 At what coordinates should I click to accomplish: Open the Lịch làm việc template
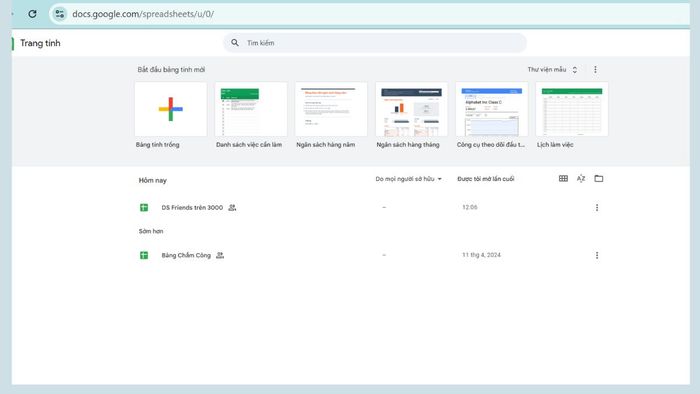[572, 109]
